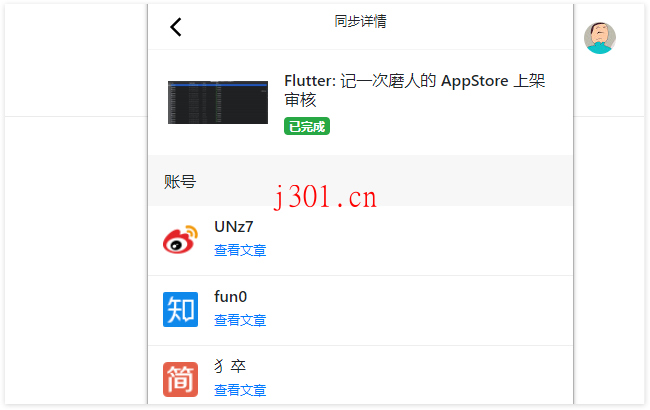Click the Zhihu account row
Screen dimensions: 650x410
pos(360,311)
